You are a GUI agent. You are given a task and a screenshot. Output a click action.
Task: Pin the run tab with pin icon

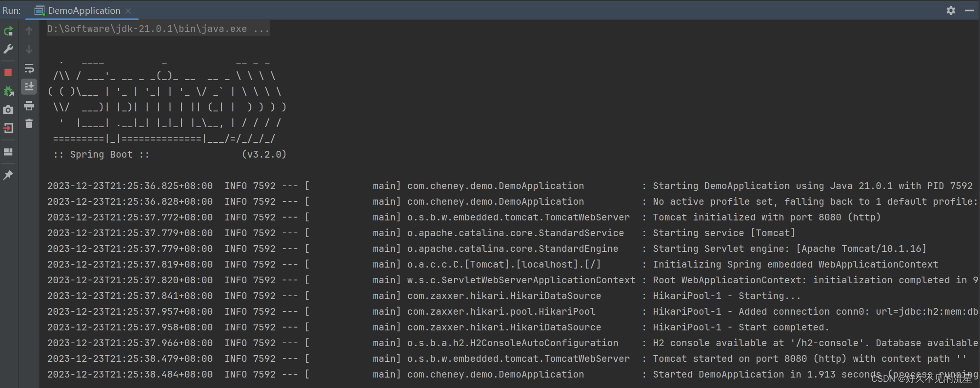point(8,175)
